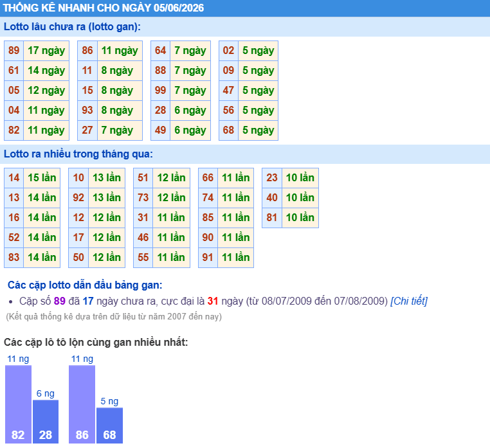Select frequent lotto number 52

pos(14,237)
